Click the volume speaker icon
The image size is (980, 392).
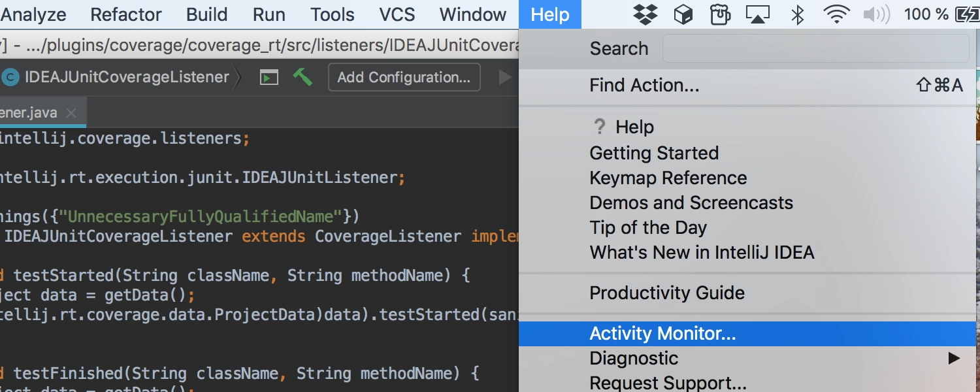pos(876,14)
